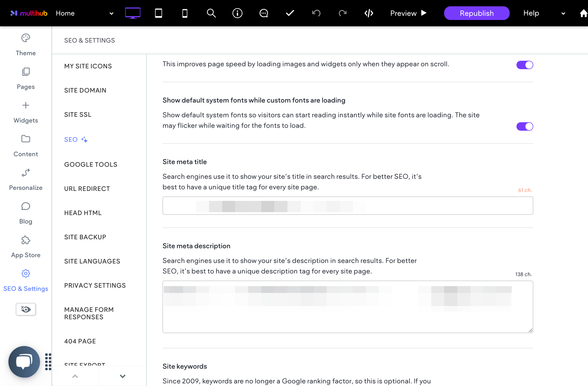Click the Preview button
Viewport: 588px width, 386px height.
pos(408,13)
